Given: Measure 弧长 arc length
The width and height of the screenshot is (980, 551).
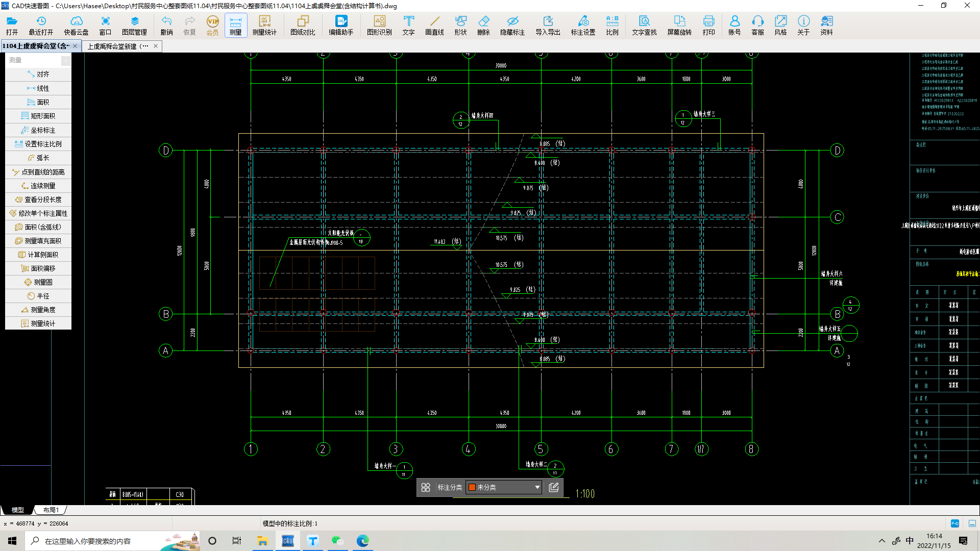Looking at the screenshot, I should (x=38, y=158).
